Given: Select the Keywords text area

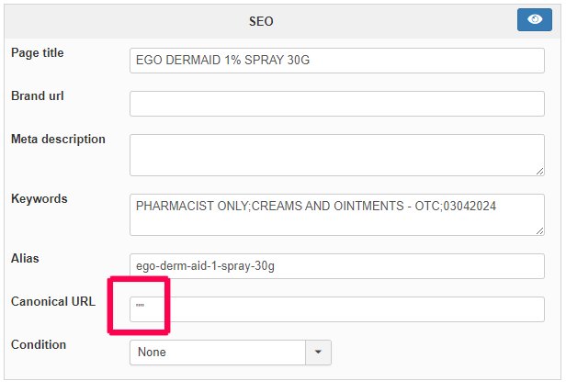Looking at the screenshot, I should [x=336, y=215].
